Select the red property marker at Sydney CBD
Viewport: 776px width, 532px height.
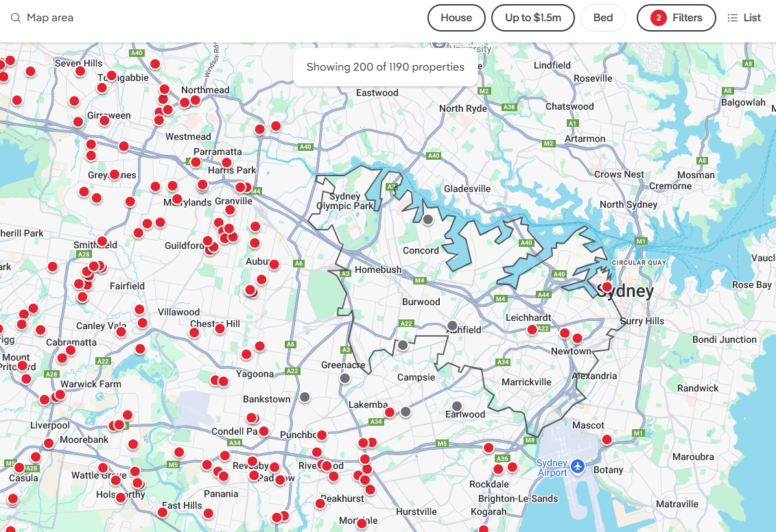[x=607, y=287]
